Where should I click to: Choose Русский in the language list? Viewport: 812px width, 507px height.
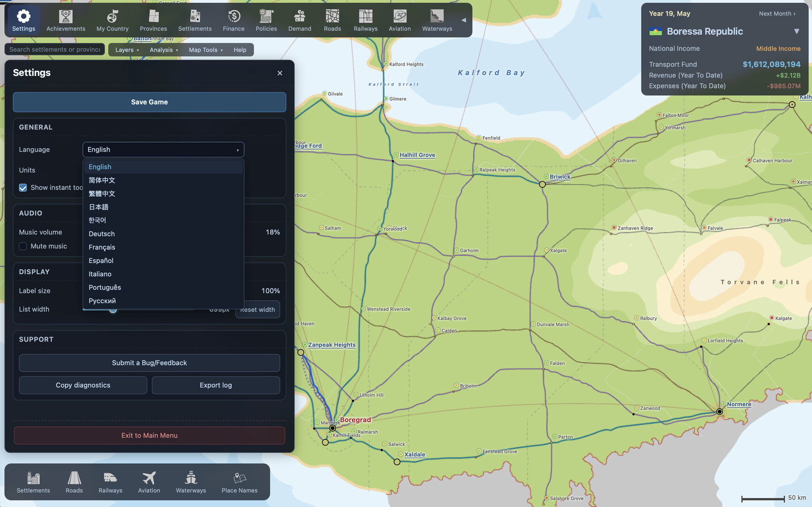pyautogui.click(x=163, y=301)
